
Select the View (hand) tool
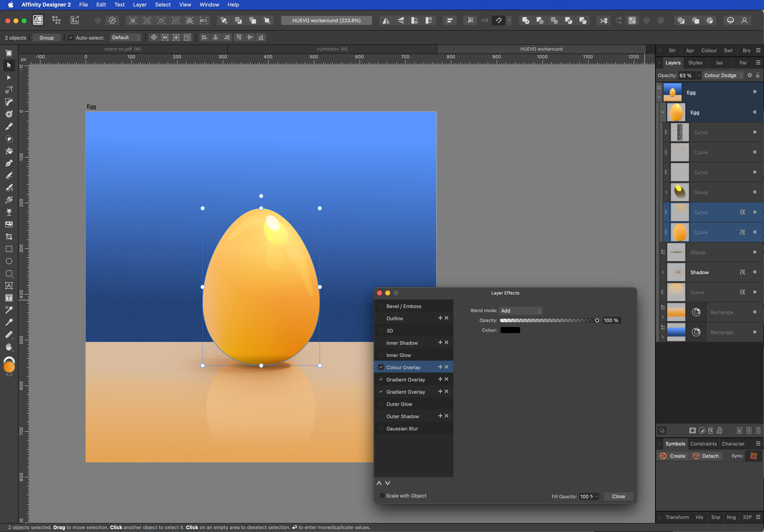click(9, 347)
